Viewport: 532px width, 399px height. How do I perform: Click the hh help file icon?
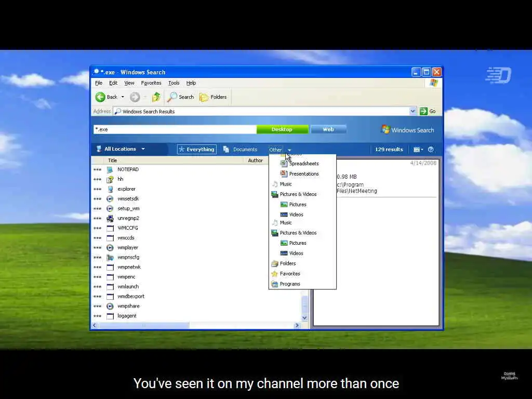[110, 179]
